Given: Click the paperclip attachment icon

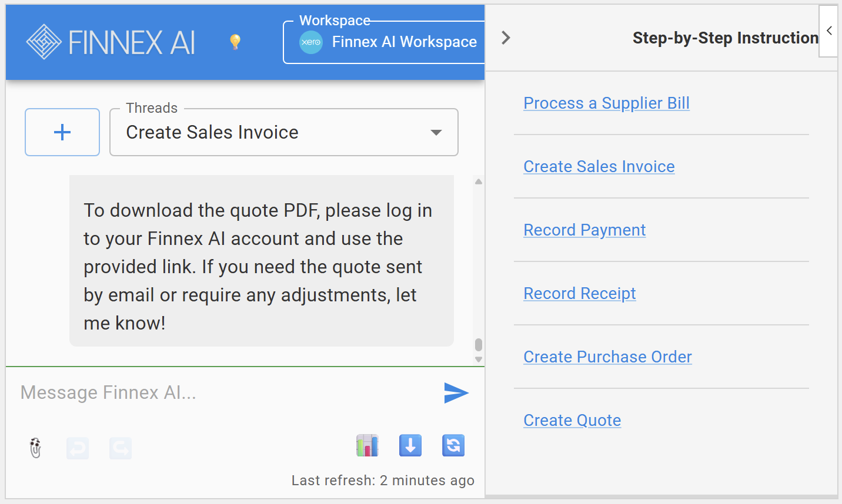Looking at the screenshot, I should [36, 448].
